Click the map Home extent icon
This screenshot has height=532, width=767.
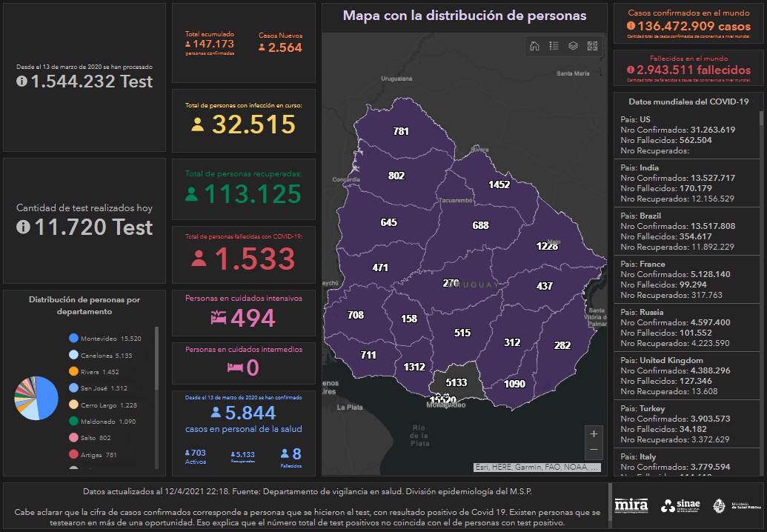[534, 46]
